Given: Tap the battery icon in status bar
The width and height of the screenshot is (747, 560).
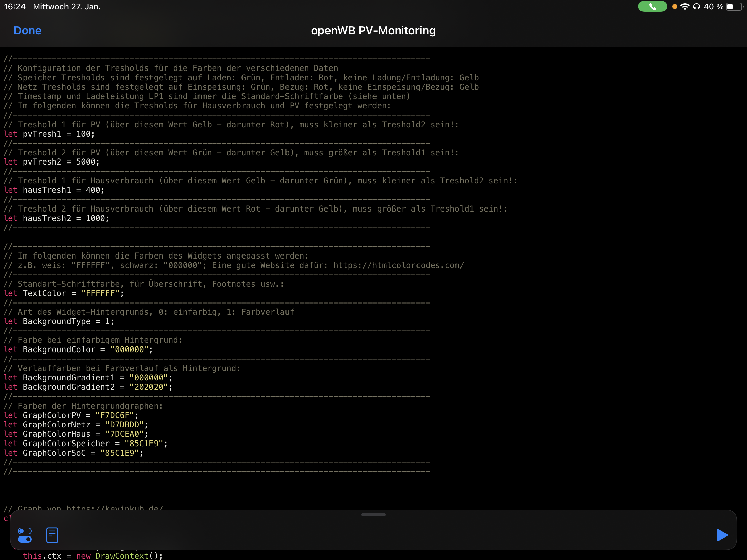Looking at the screenshot, I should 734,7.
